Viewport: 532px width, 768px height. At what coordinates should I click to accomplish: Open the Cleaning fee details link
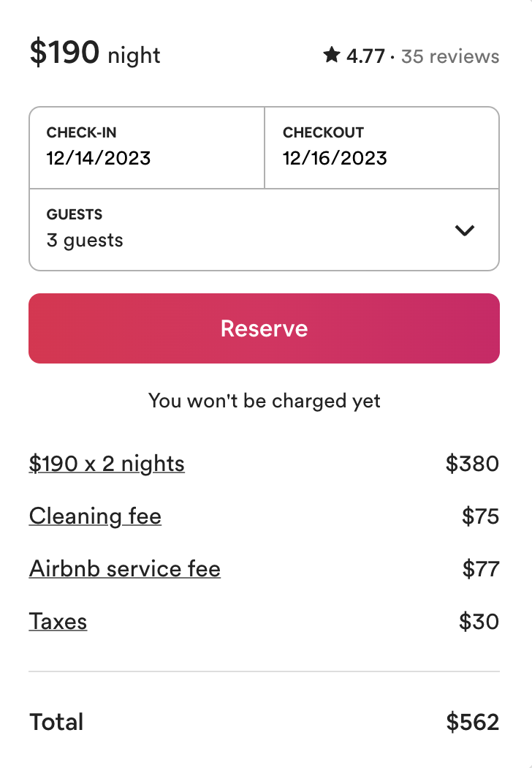pos(95,516)
